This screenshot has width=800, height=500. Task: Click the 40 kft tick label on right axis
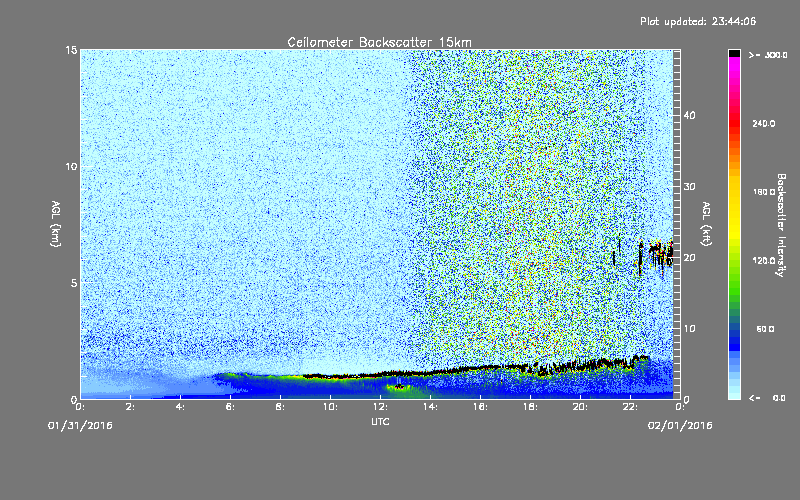(689, 115)
